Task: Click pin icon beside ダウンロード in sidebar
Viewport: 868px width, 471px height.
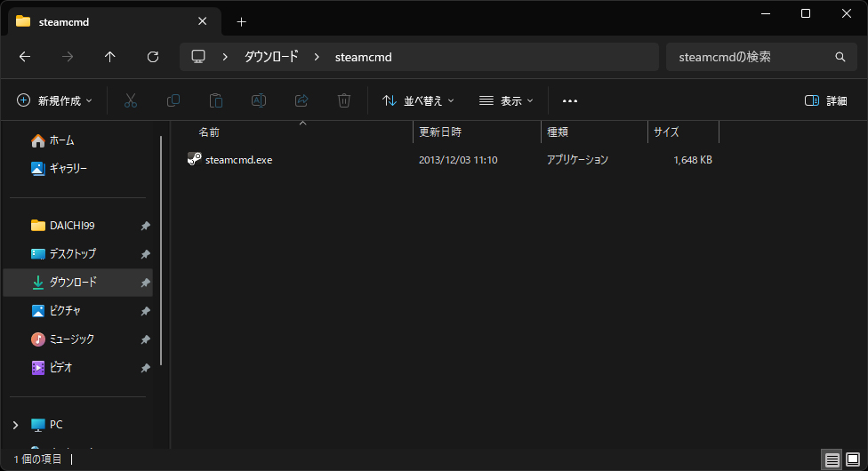Action: tap(145, 283)
